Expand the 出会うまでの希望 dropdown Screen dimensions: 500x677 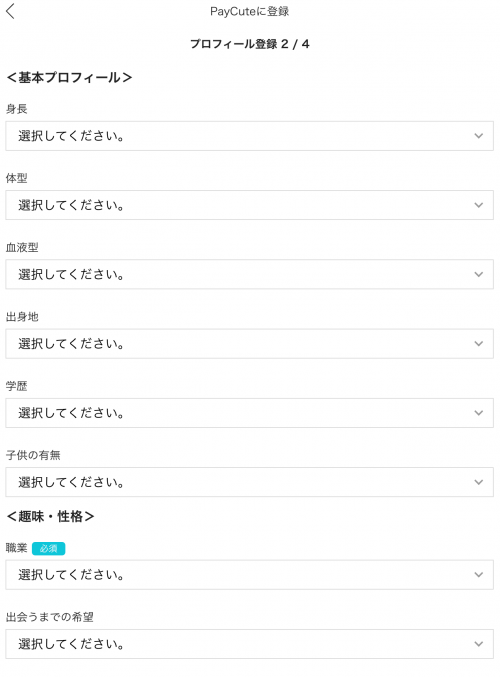click(250, 644)
